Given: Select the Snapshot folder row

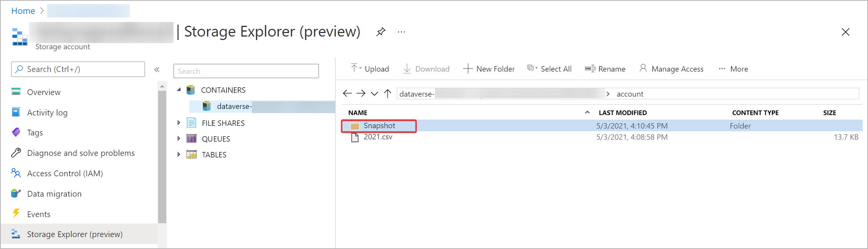Looking at the screenshot, I should 602,126.
